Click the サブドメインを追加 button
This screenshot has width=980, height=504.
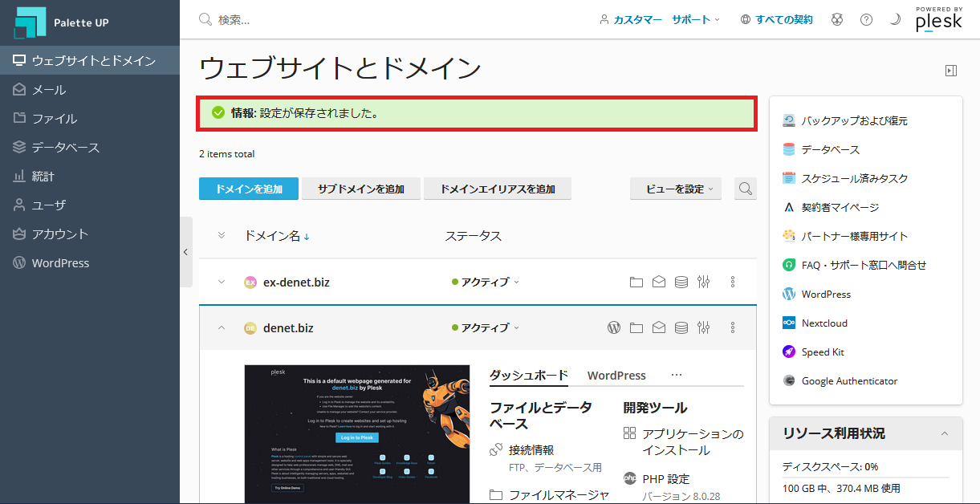click(360, 189)
